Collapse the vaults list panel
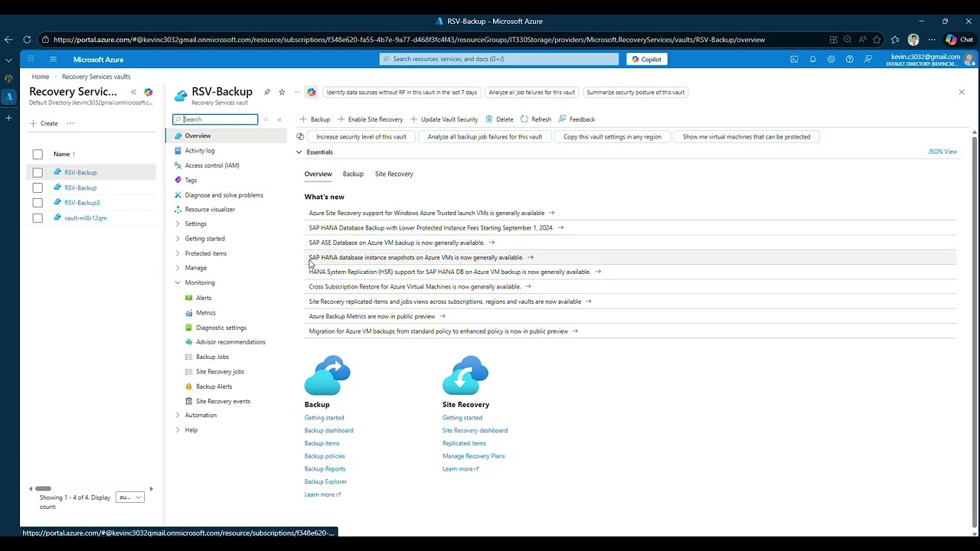 point(133,92)
